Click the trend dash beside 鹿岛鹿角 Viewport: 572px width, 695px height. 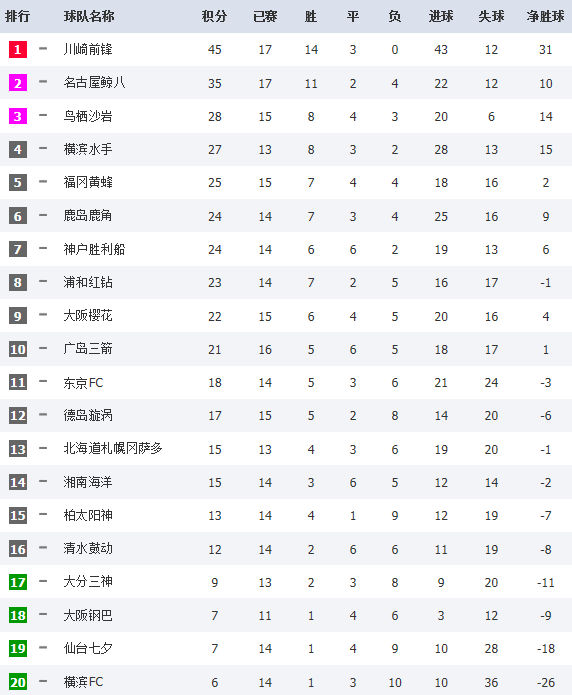coord(43,215)
